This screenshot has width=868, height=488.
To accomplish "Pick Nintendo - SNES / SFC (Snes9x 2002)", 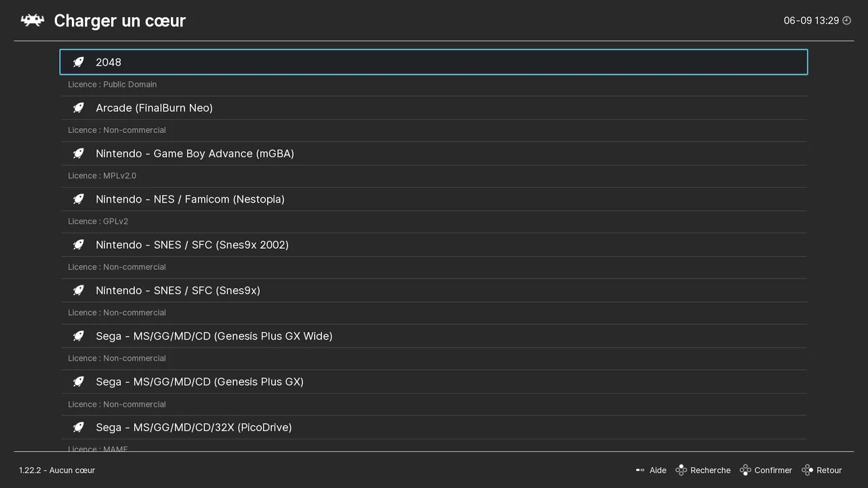I will 434,245.
